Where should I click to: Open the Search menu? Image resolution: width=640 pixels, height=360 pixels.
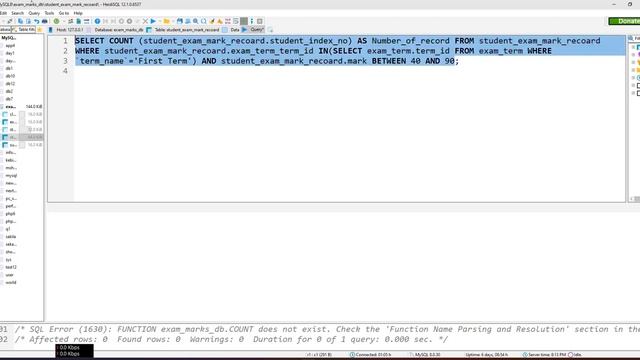(x=18, y=13)
